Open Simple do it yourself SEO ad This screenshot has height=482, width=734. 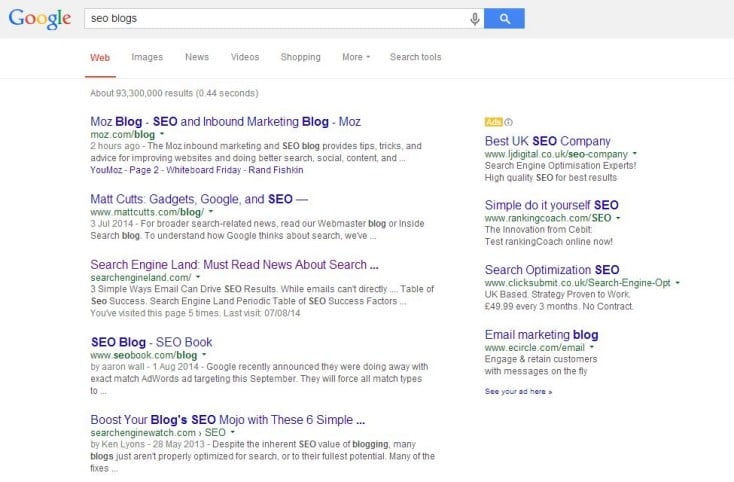(x=551, y=205)
